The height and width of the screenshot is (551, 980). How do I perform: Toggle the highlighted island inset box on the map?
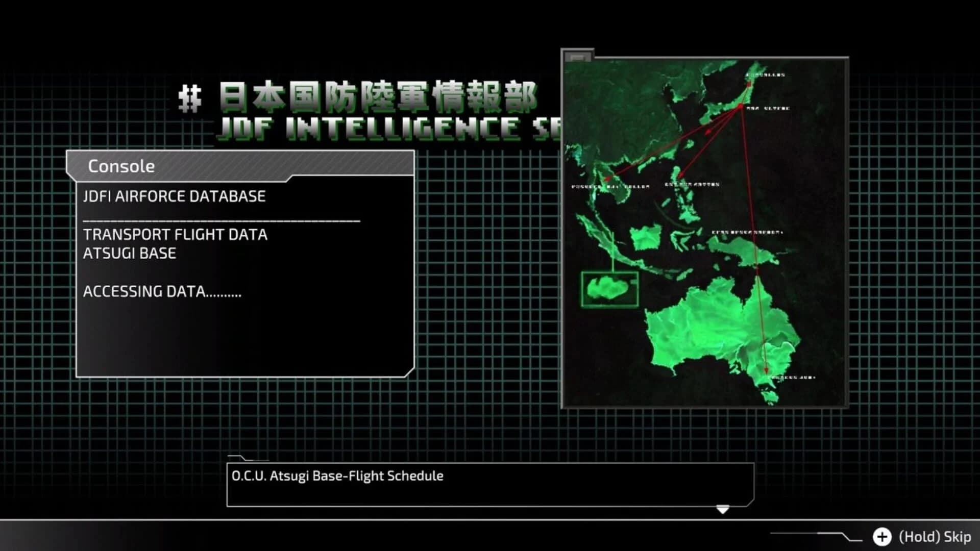pyautogui.click(x=608, y=289)
